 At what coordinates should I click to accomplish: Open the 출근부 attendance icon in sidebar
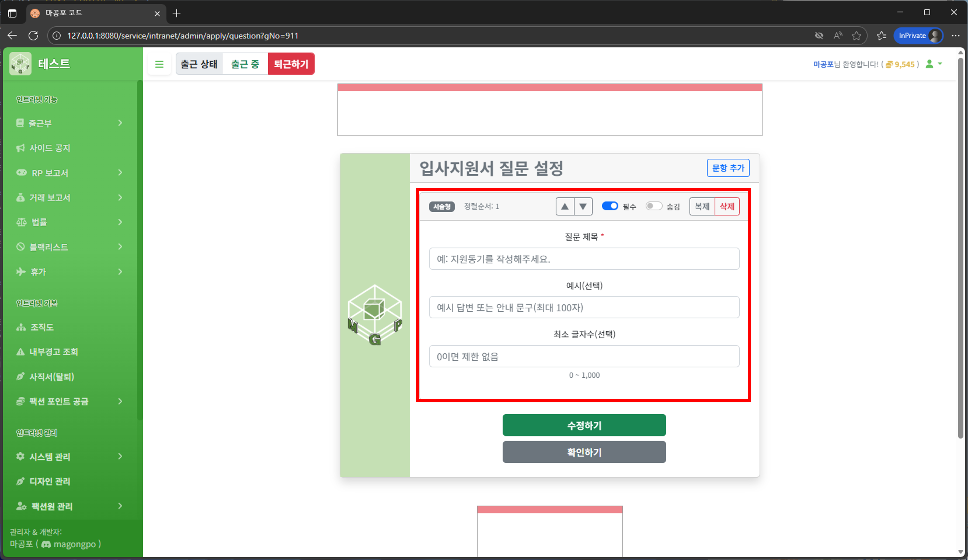[x=20, y=123]
